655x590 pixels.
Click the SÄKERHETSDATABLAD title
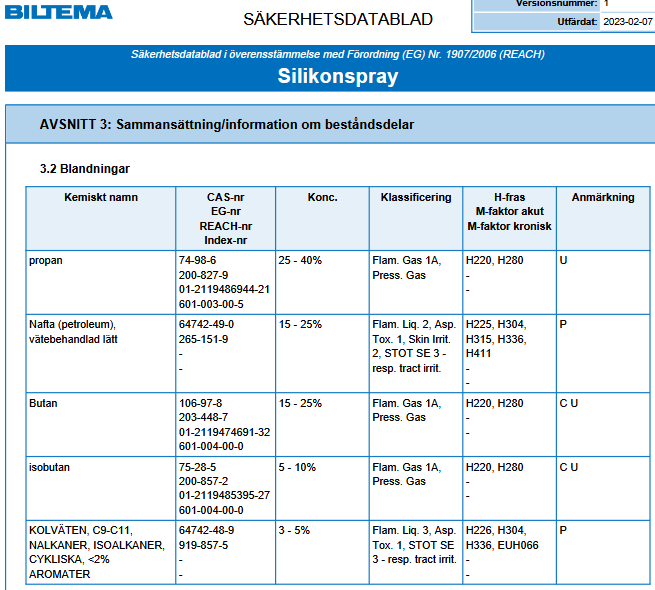[x=338, y=19]
